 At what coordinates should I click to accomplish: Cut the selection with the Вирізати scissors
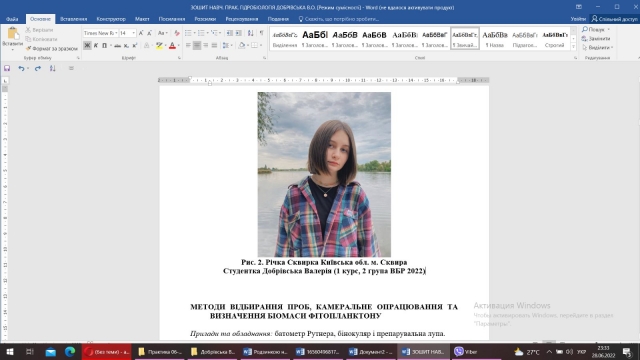(x=39, y=30)
